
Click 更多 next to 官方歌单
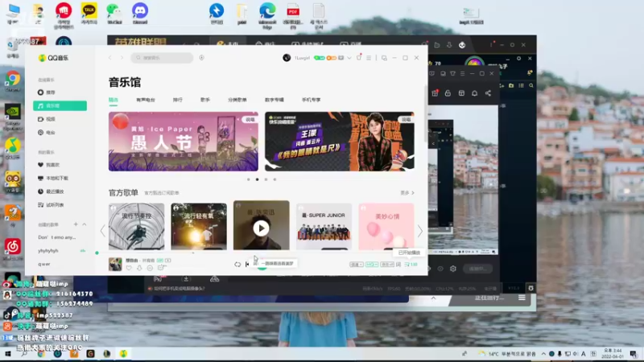pos(407,192)
